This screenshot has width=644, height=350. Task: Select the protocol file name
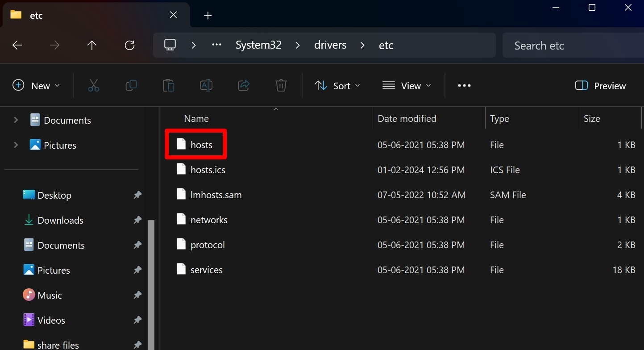point(208,245)
